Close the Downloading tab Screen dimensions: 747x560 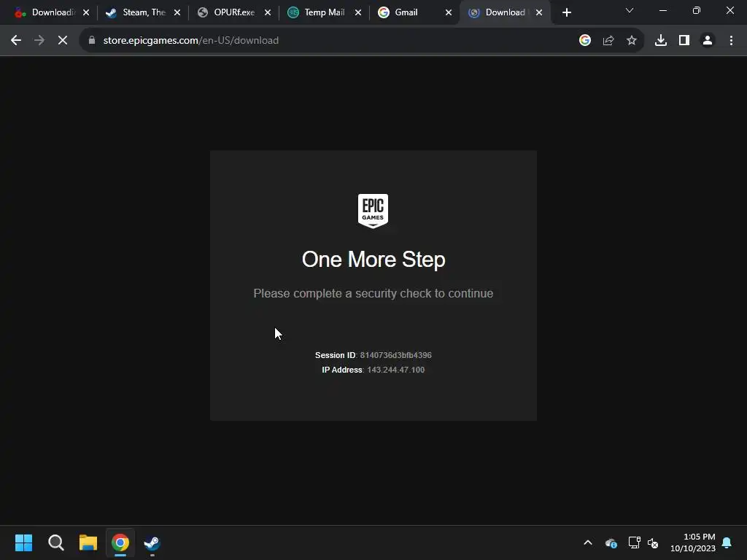pyautogui.click(x=86, y=13)
